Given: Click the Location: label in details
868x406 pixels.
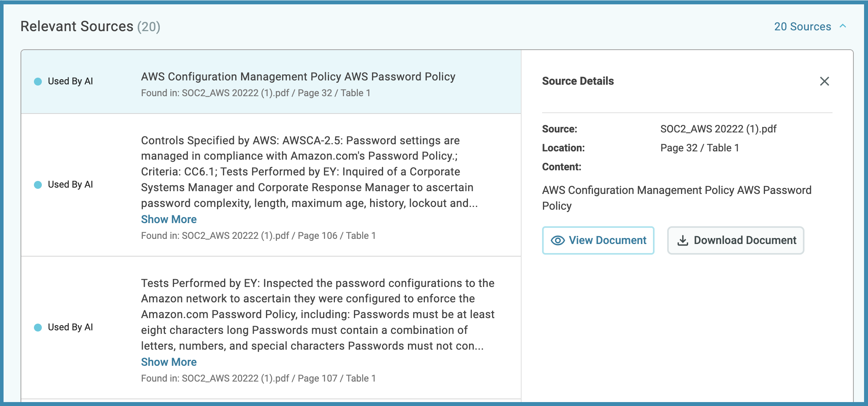Looking at the screenshot, I should 563,148.
